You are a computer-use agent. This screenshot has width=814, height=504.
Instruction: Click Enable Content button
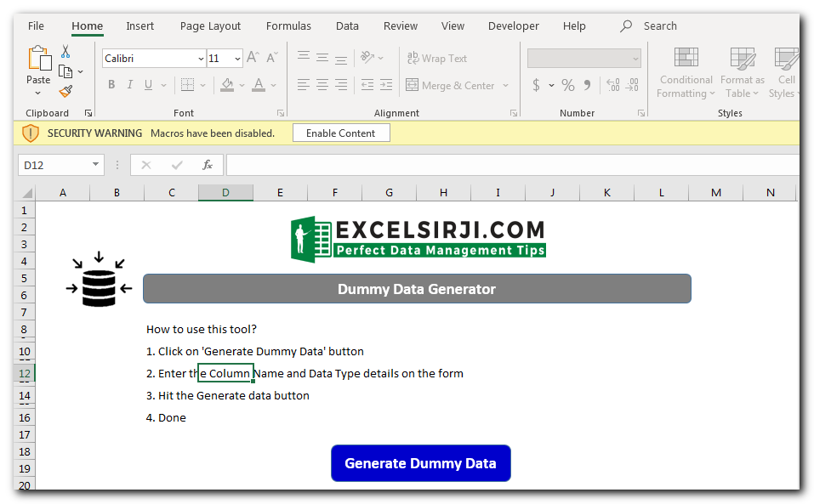click(x=341, y=133)
